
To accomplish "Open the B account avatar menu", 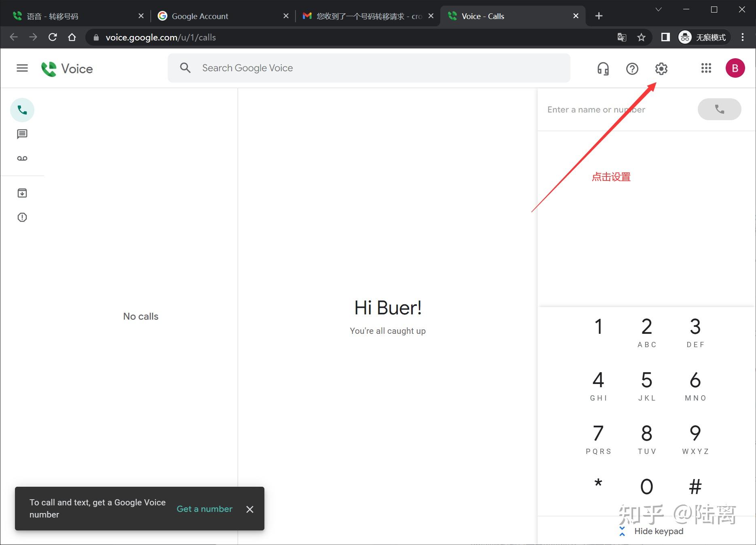I will point(735,68).
